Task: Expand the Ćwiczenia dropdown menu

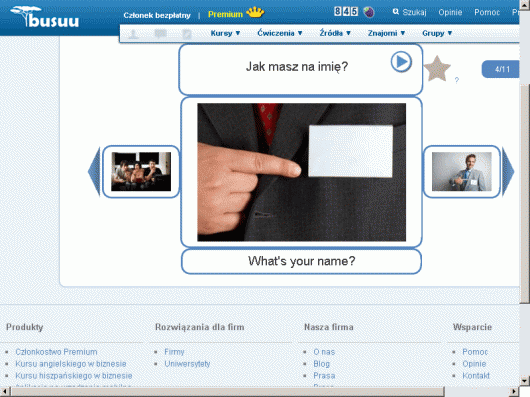Action: (x=280, y=33)
